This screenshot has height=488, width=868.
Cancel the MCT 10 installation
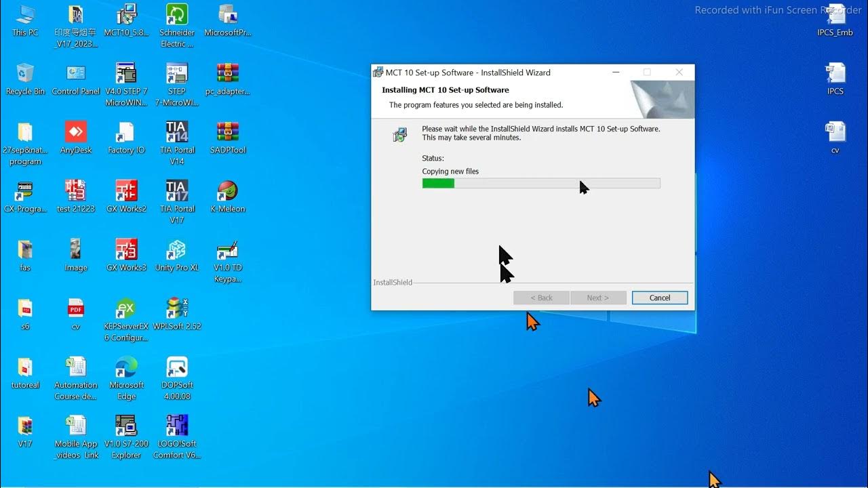[x=660, y=298]
